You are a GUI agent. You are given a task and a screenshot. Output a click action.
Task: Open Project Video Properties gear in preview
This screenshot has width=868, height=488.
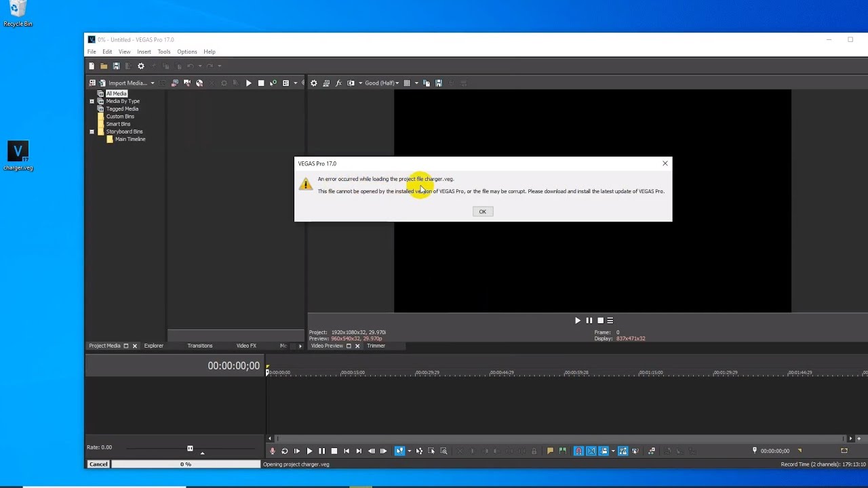tap(313, 83)
